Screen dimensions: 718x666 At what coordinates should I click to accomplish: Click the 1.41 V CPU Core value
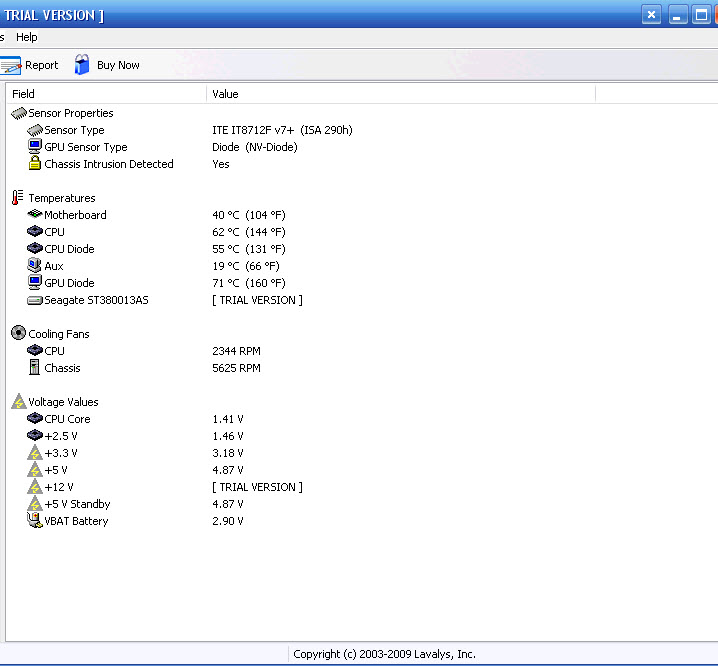coord(228,419)
